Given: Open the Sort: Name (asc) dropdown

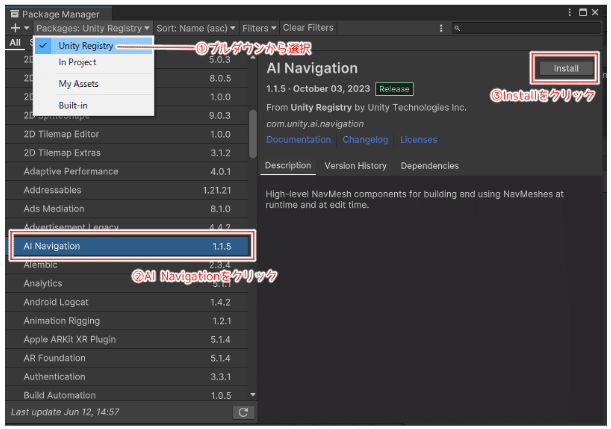Looking at the screenshot, I should point(196,28).
